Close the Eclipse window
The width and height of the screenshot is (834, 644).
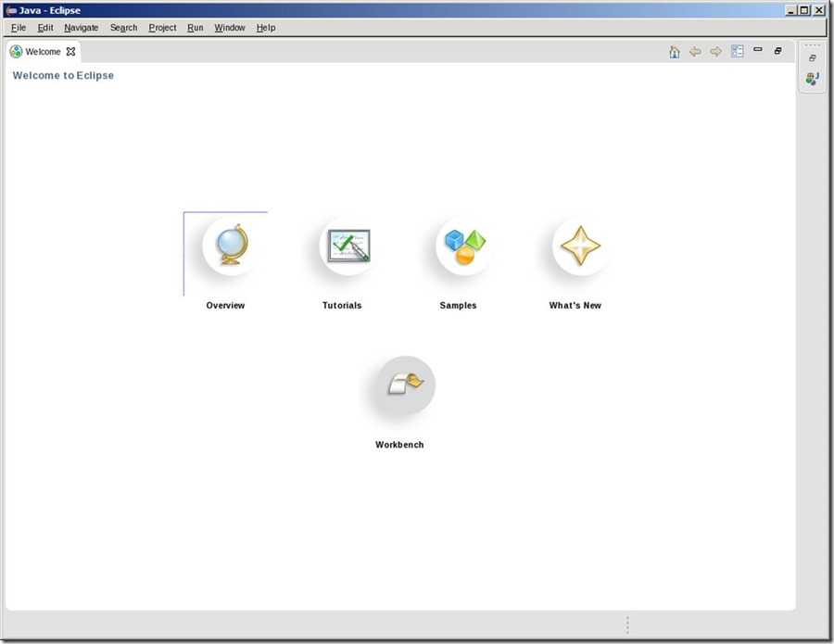[819, 10]
